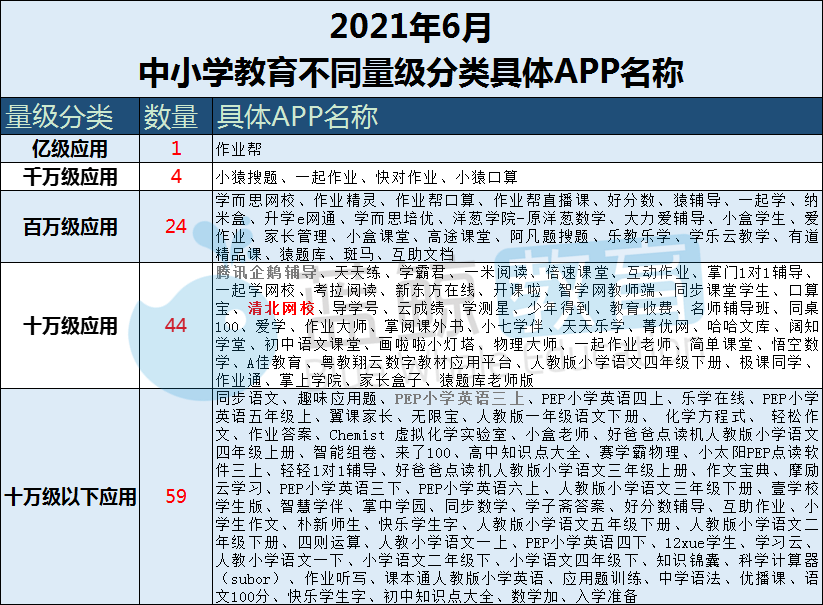Click the red count 24 cell
This screenshot has height=605, width=823.
176,226
